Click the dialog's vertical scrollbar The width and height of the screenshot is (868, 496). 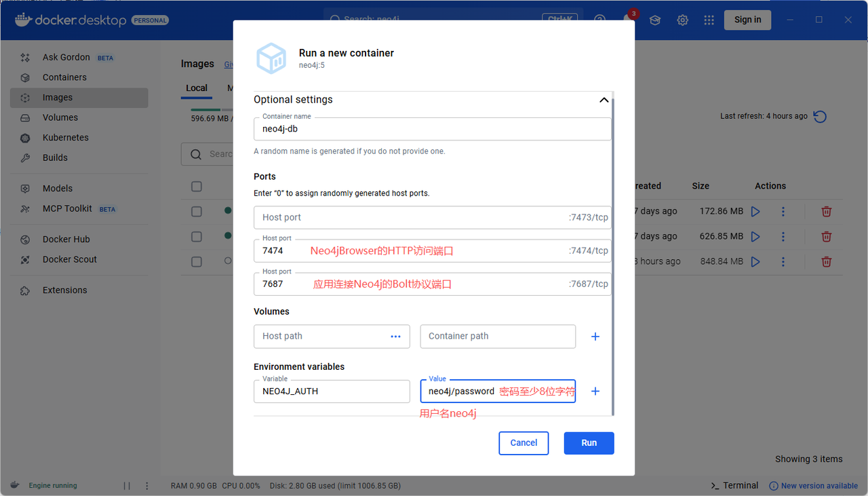tap(613, 256)
